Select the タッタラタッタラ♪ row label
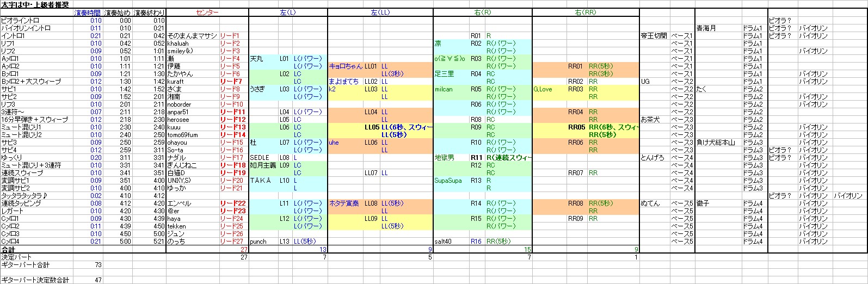 (37, 195)
